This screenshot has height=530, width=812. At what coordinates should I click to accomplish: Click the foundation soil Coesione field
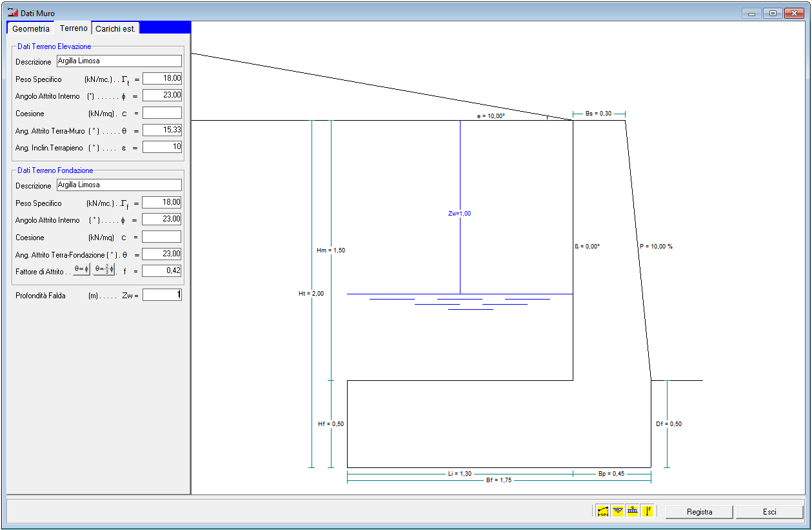163,237
